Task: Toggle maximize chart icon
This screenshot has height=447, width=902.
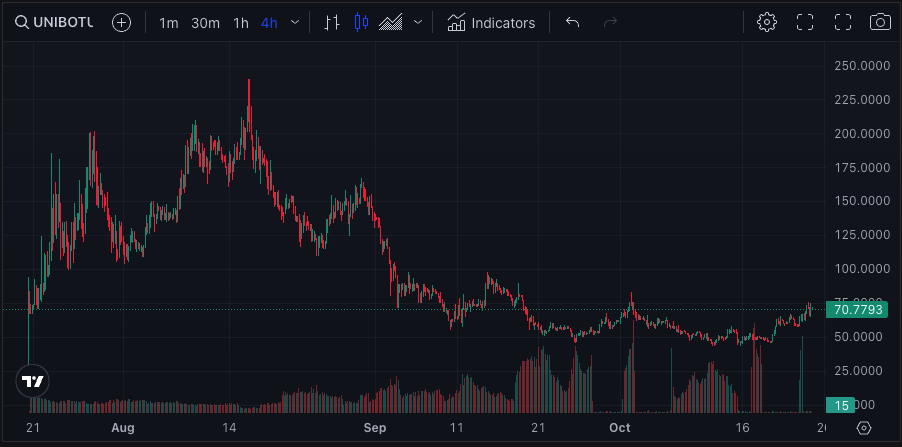Action: click(805, 23)
